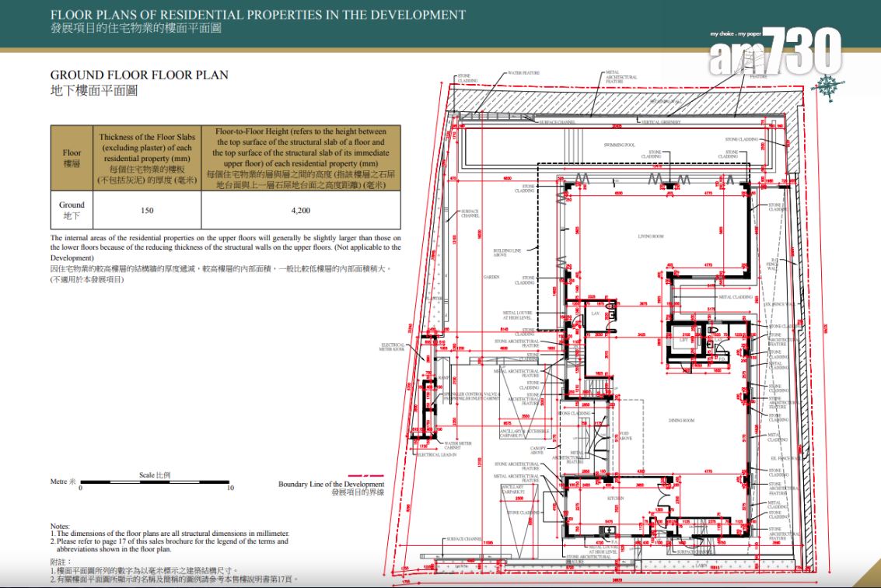Select the Dining Room label on plan
Image resolution: width=881 pixels, height=588 pixels.
pyautogui.click(x=680, y=420)
